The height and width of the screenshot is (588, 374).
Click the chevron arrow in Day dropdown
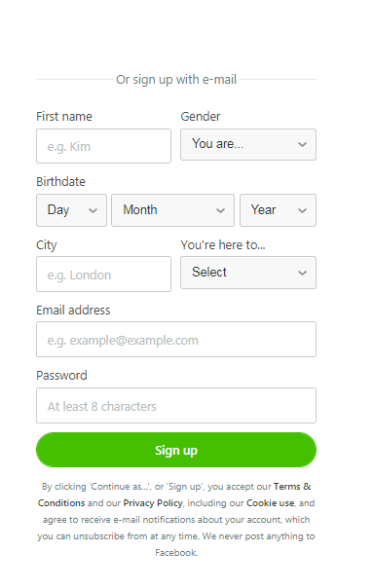click(93, 210)
